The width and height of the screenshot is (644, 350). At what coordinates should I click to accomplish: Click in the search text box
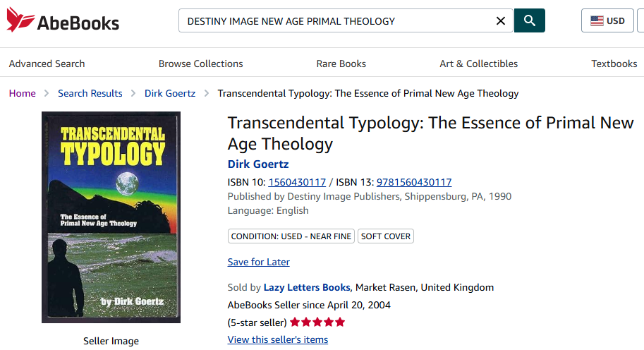(339, 21)
